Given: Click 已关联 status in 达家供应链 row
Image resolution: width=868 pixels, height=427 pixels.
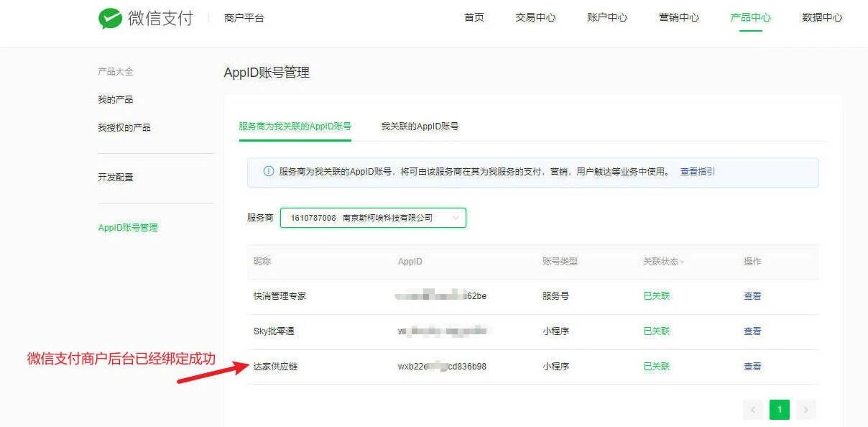Looking at the screenshot, I should pyautogui.click(x=656, y=366).
